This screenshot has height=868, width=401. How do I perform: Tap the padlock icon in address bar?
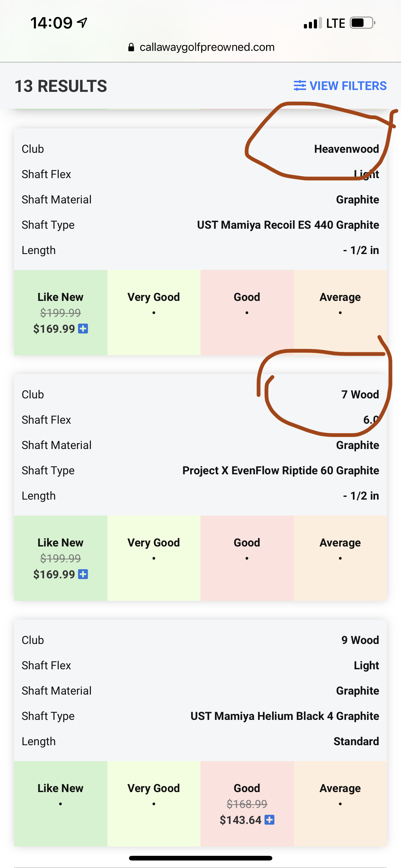pos(131,47)
